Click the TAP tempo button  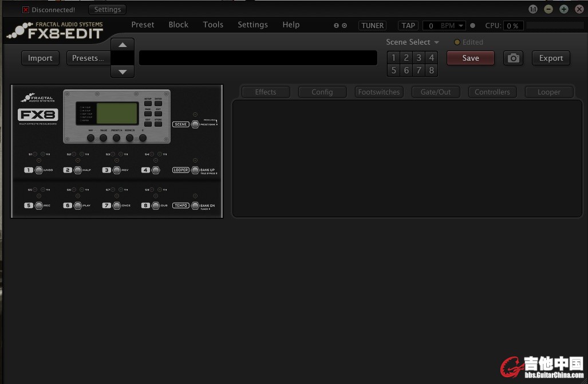click(408, 26)
